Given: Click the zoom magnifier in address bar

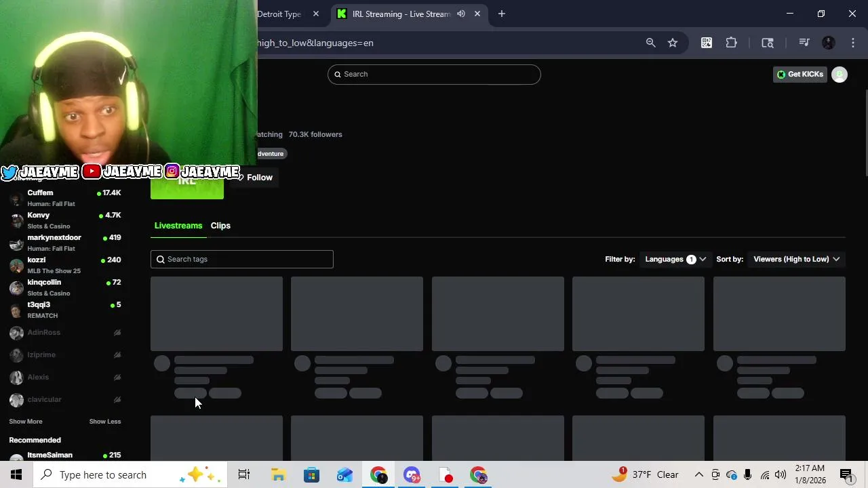Looking at the screenshot, I should [x=650, y=43].
